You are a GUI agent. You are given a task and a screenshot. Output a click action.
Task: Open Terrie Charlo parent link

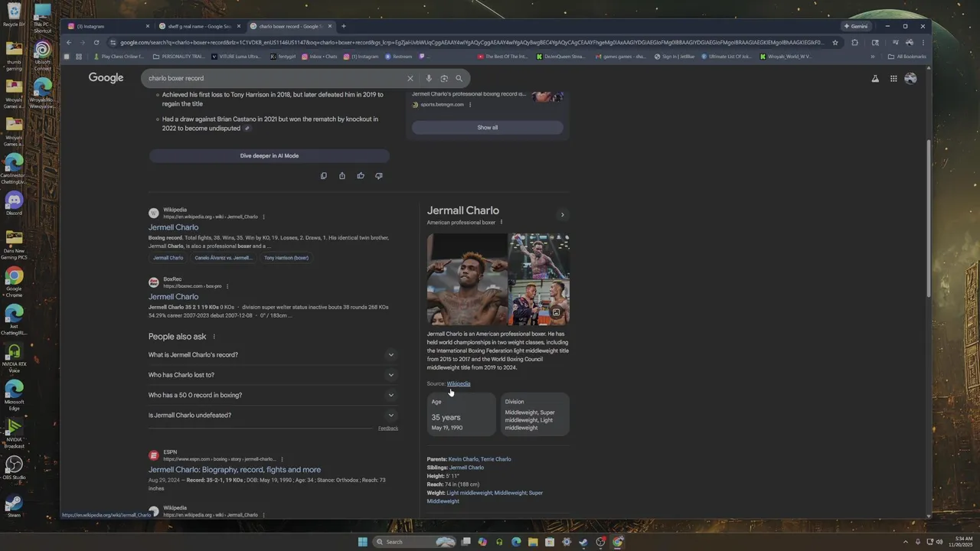tap(496, 459)
